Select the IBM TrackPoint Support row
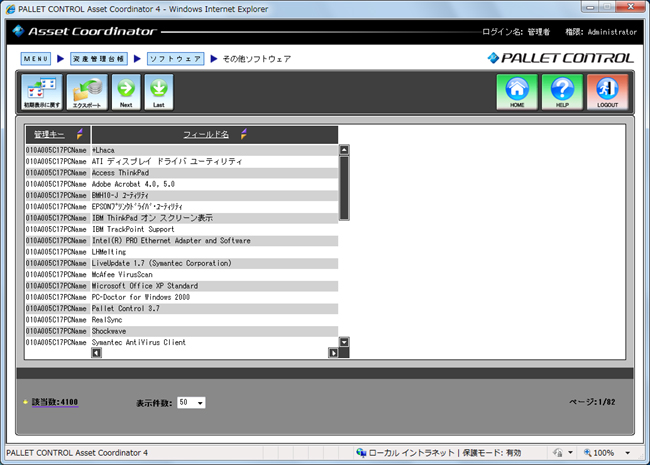This screenshot has height=465, width=650. [x=182, y=229]
